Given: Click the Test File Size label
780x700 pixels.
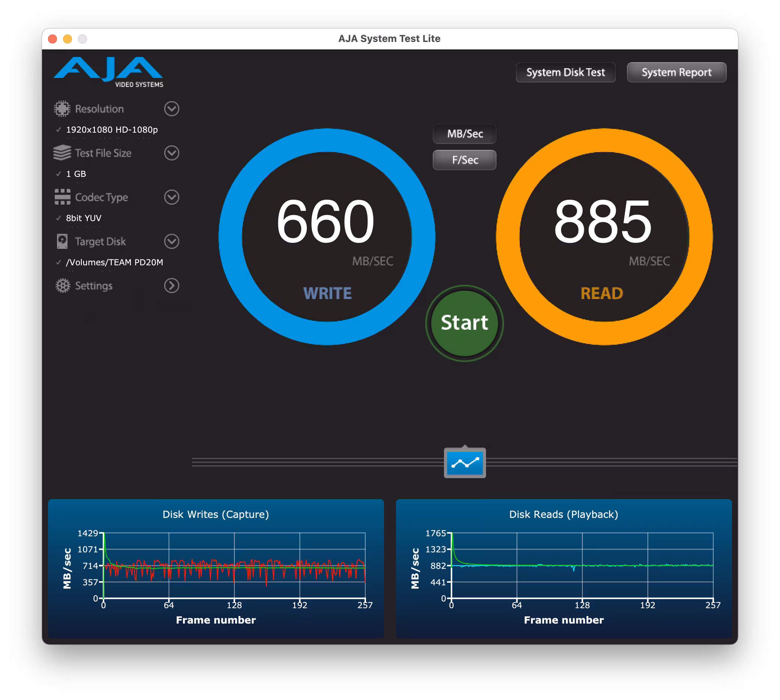Looking at the screenshot, I should tap(103, 153).
